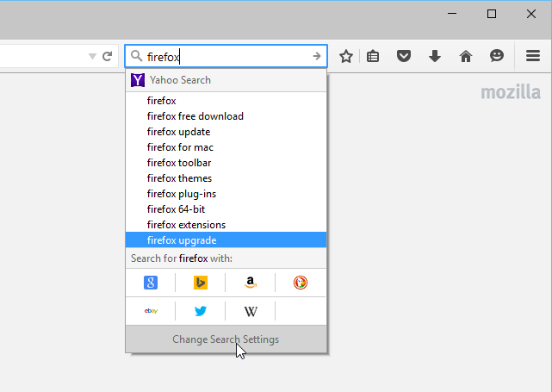The image size is (552, 392).
Task: Search with the DuckDuckGo engine icon
Action: click(x=301, y=283)
